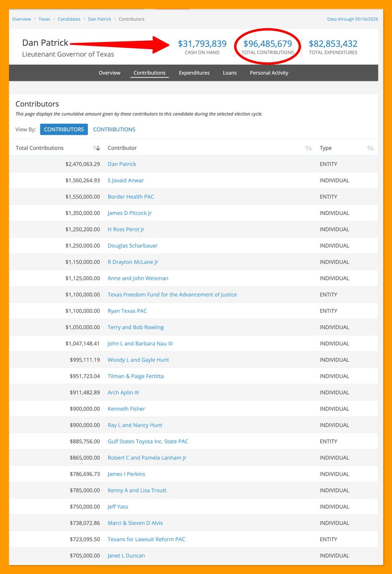Open contributor James D Pitcock Jr
The height and width of the screenshot is (574, 392).
[130, 213]
